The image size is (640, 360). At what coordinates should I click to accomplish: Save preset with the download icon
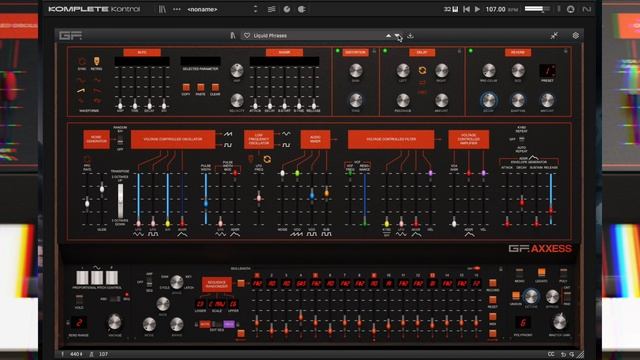[410, 36]
